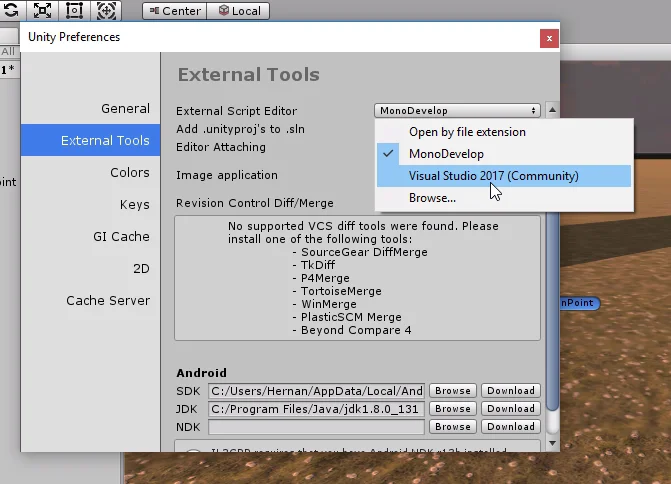Select the Rect transform tool
The width and height of the screenshot is (671, 484).
(x=74, y=10)
